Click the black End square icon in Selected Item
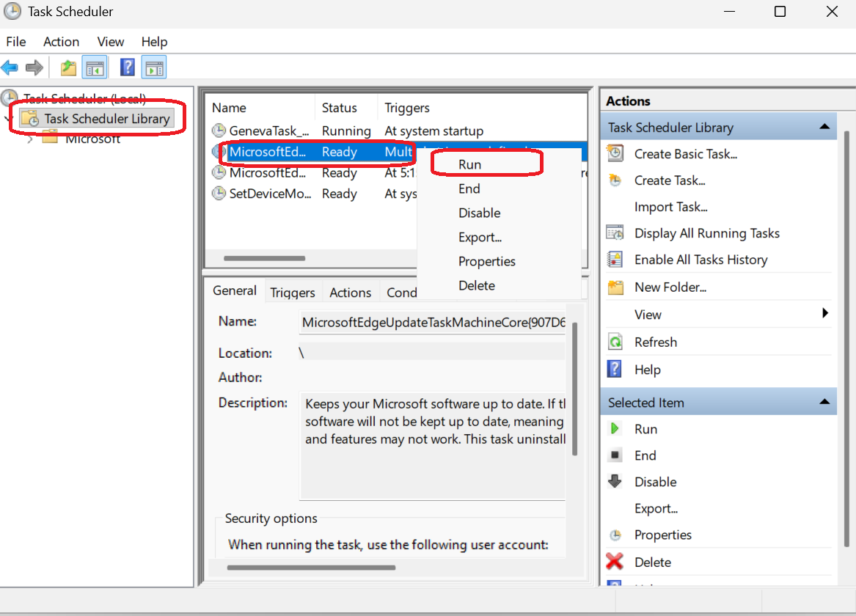Image resolution: width=856 pixels, height=616 pixels. [x=615, y=455]
